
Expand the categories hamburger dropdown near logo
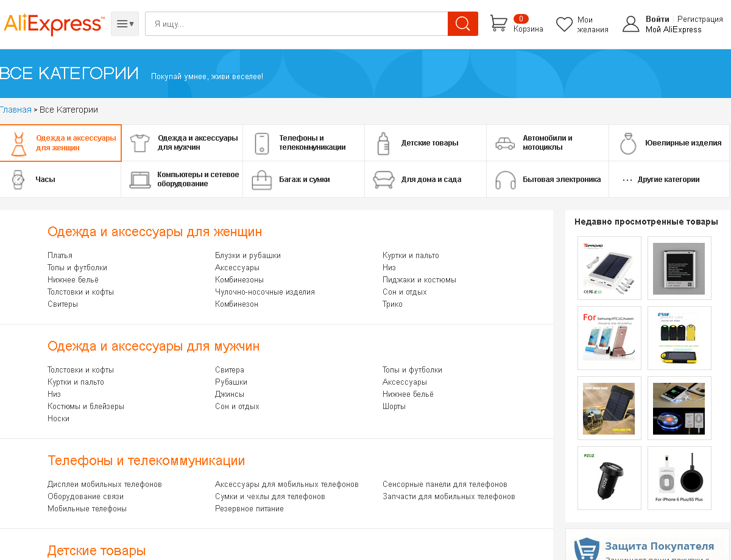[125, 24]
